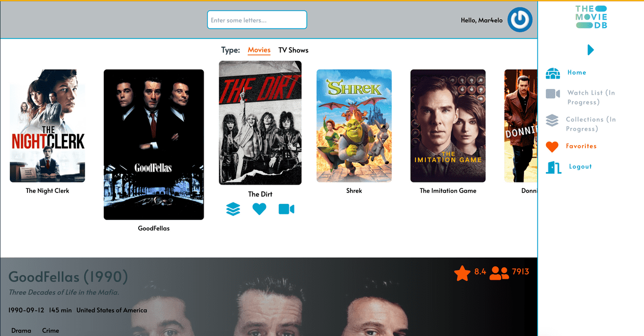Click the GoodFellas poster thumbnail
644x336 pixels.
[154, 145]
